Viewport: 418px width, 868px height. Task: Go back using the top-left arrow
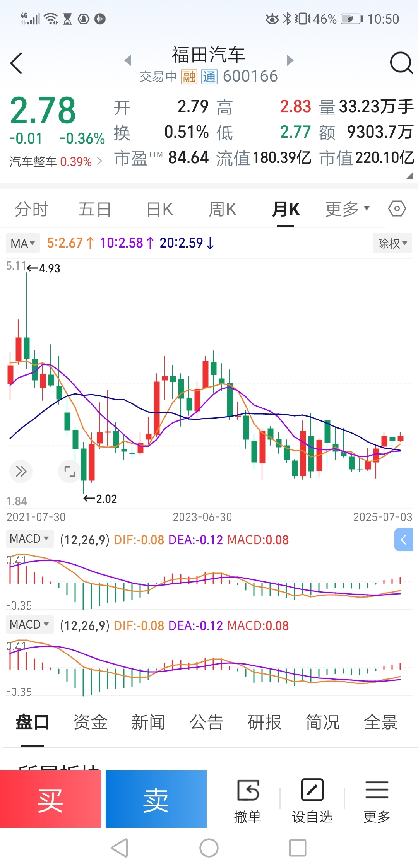(16, 63)
